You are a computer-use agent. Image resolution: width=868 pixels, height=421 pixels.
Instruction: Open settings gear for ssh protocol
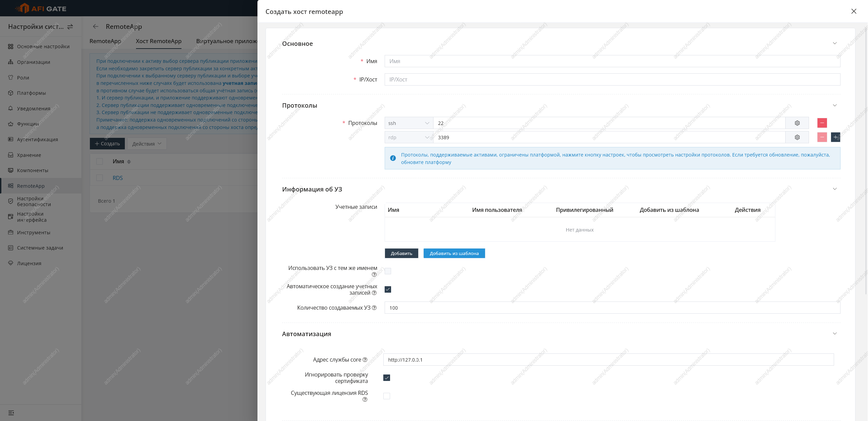797,123
